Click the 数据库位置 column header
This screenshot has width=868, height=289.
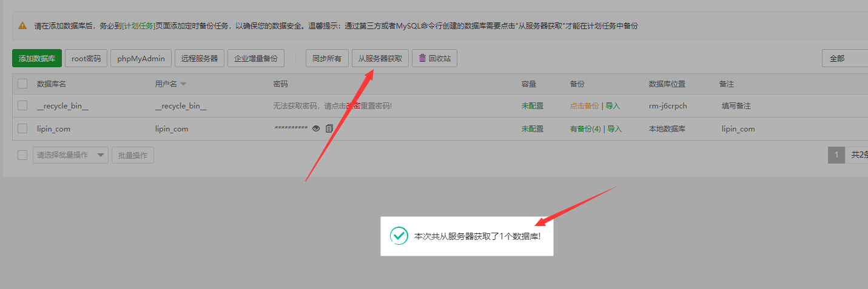click(x=667, y=84)
